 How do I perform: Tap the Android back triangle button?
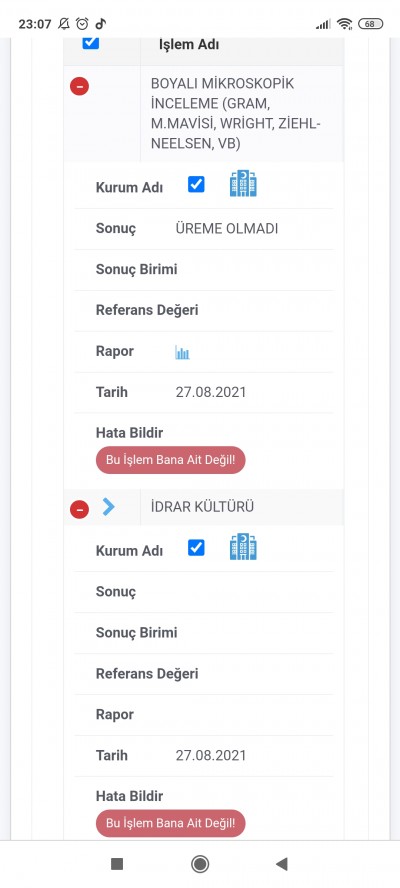(x=282, y=864)
